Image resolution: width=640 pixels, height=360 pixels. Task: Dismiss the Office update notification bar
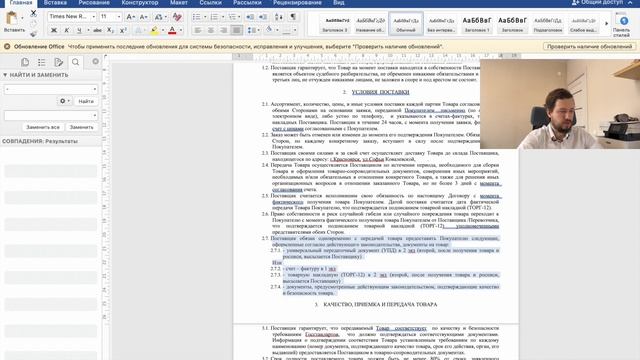pos(7,47)
